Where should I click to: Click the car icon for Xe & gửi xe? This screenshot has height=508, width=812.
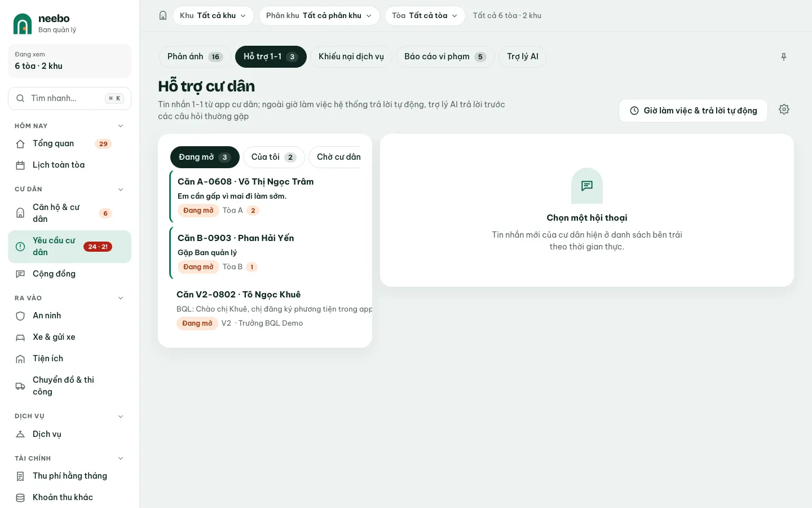pos(20,338)
